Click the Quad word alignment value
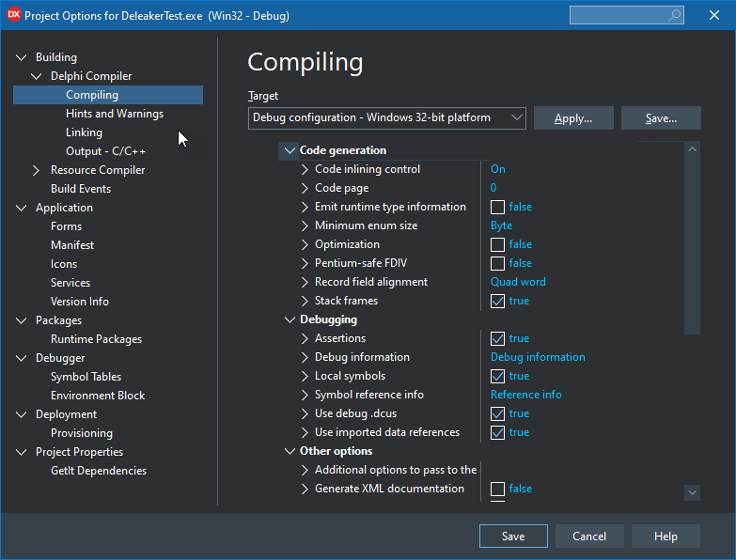Image resolution: width=736 pixels, height=560 pixels. 518,282
